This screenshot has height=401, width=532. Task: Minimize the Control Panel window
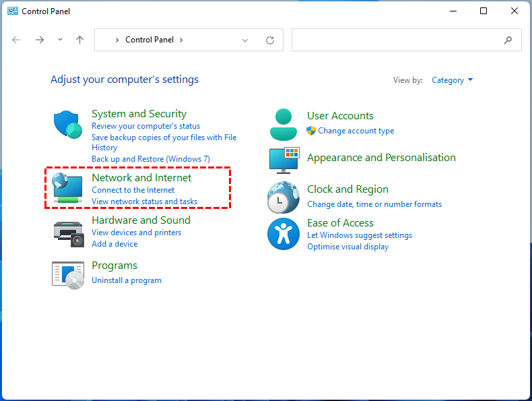click(453, 11)
